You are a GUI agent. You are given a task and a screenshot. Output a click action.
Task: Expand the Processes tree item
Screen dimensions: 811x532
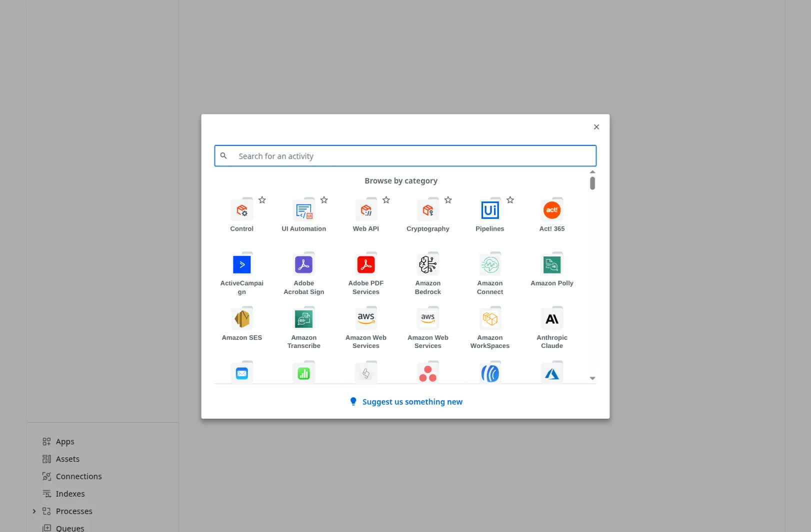point(34,511)
